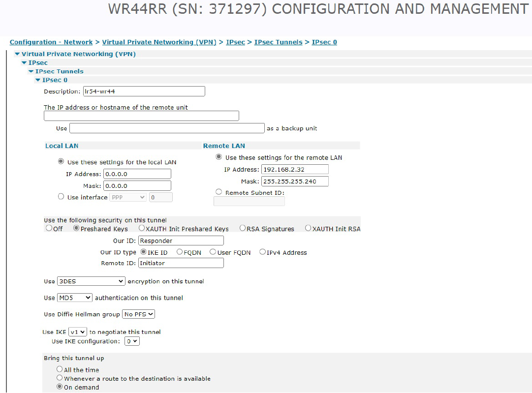The height and width of the screenshot is (393, 532).
Task: Edit the Our ID field containing Responder
Action: pyautogui.click(x=181, y=241)
